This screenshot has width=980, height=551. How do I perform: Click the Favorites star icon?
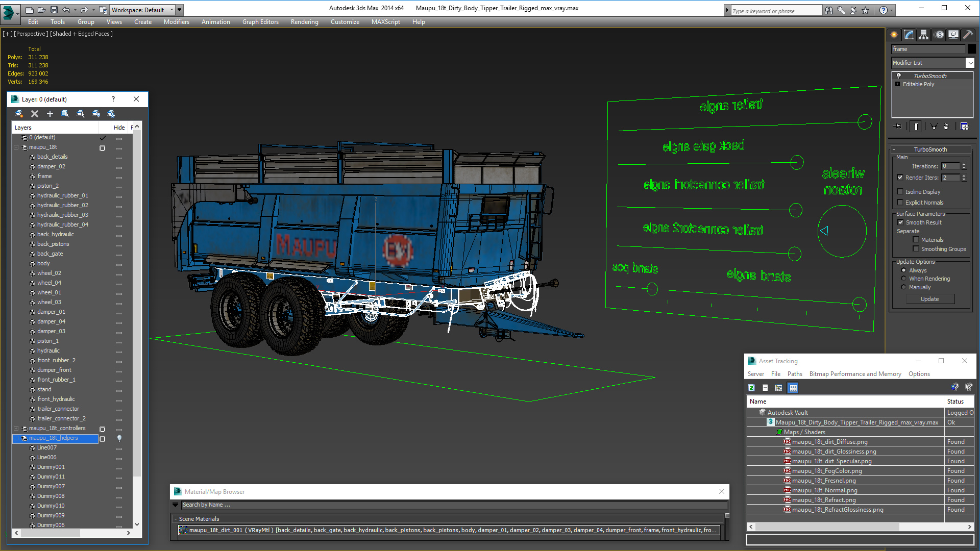click(866, 10)
